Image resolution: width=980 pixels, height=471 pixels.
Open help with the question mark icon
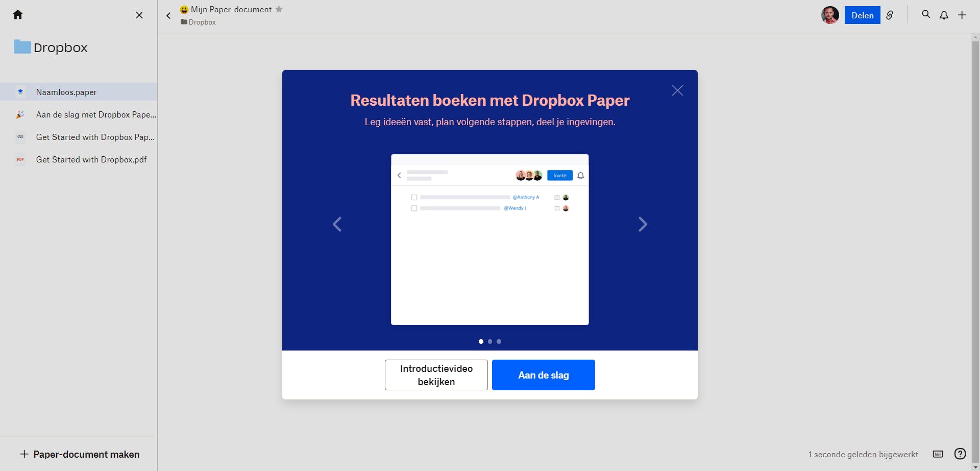[961, 454]
